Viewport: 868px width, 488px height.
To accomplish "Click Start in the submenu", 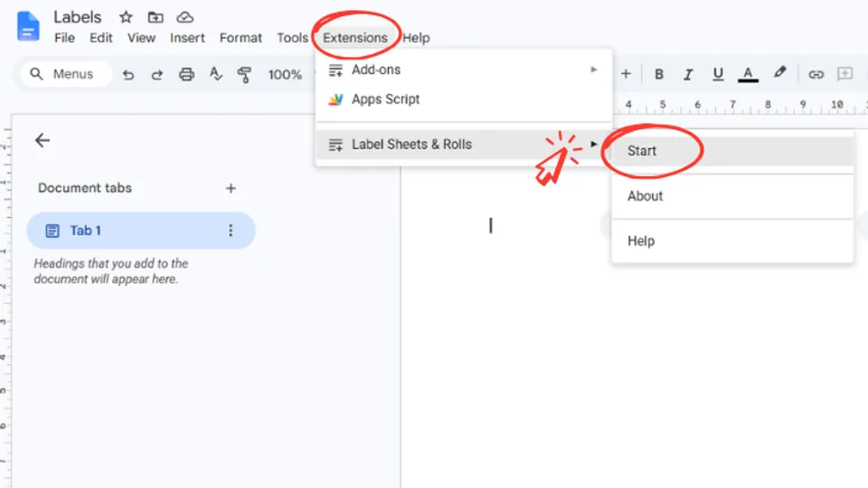I will (731, 151).
